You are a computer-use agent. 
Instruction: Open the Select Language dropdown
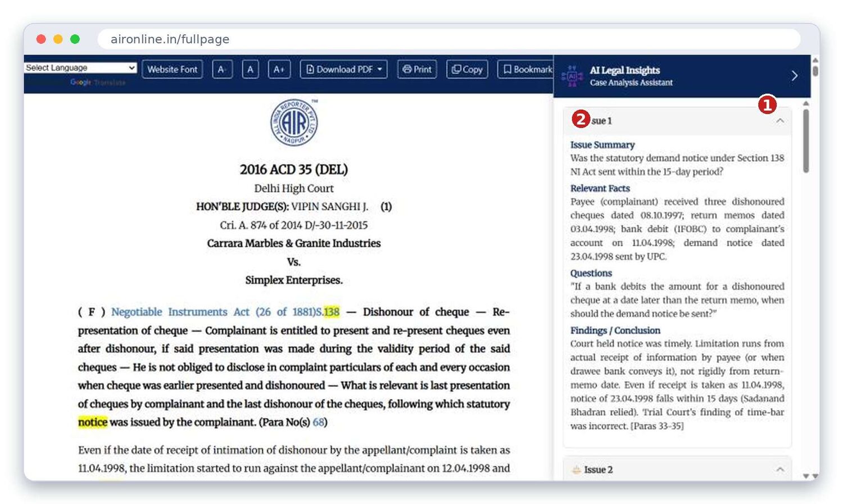(x=80, y=67)
